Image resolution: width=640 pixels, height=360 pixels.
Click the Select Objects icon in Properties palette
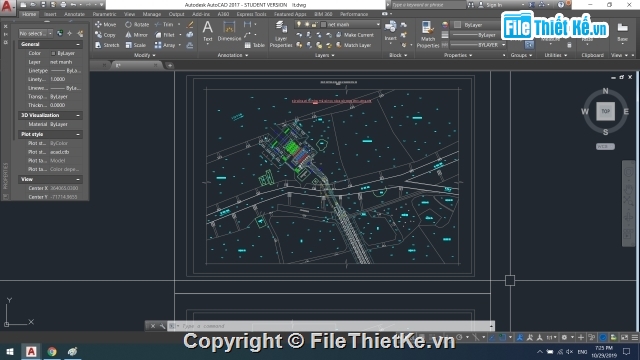[x=69, y=33]
